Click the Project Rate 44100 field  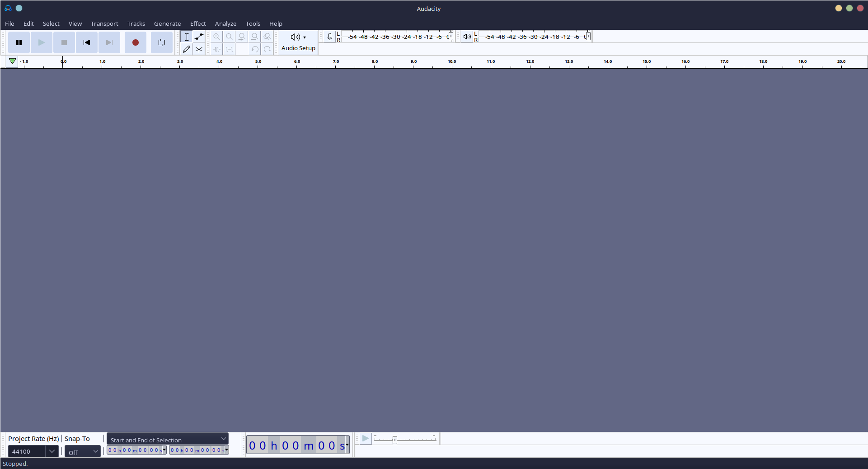point(27,451)
